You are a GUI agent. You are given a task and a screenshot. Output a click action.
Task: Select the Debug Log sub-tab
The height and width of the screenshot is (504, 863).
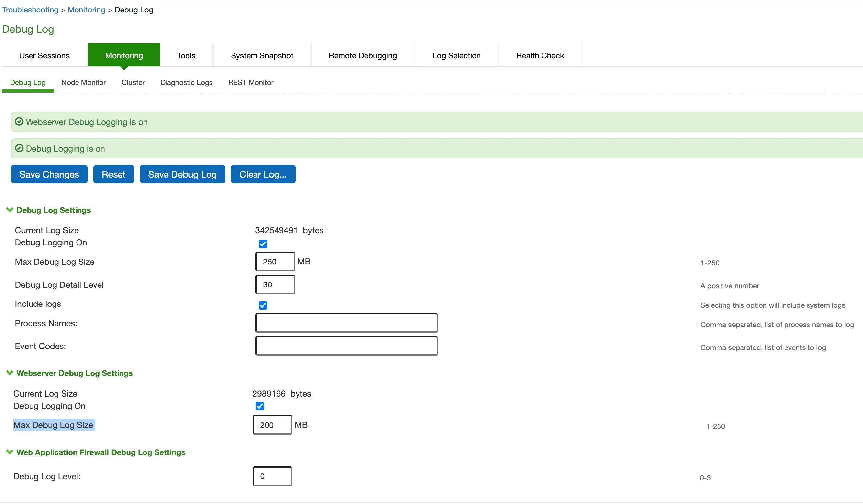28,82
